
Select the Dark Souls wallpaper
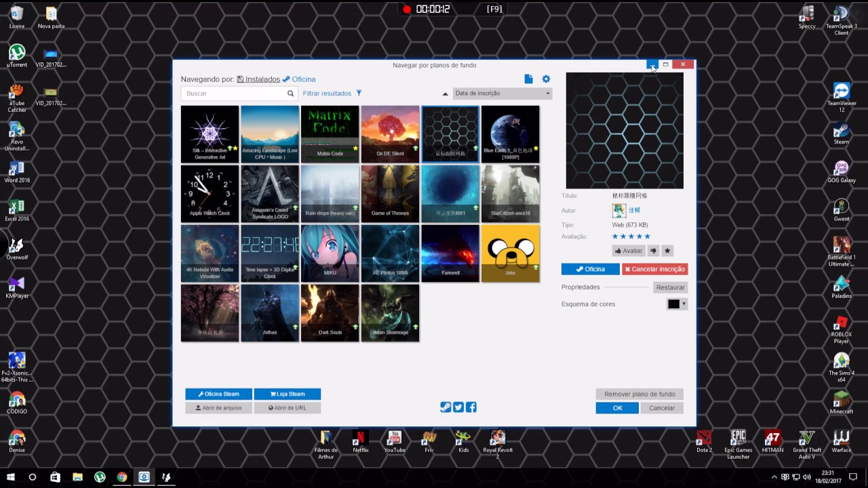tap(330, 313)
